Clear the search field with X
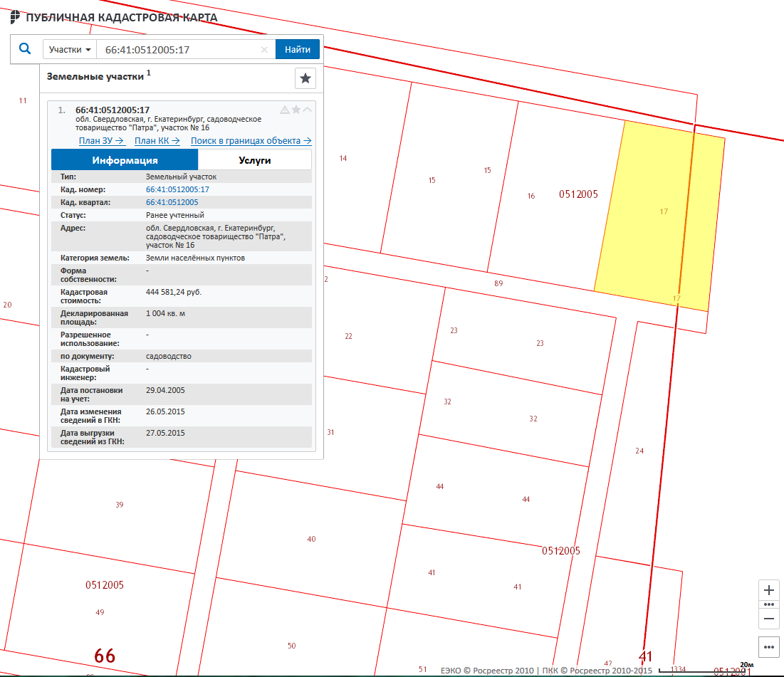This screenshot has width=784, height=677. point(264,50)
